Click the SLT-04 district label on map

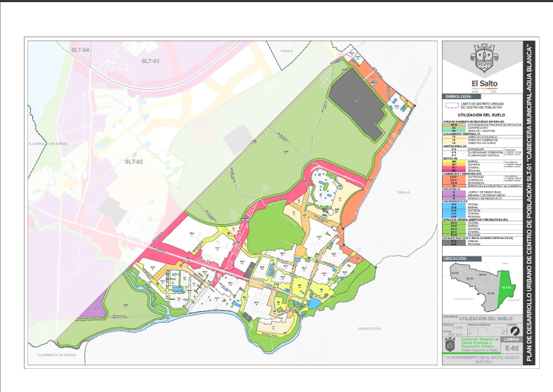81,51
